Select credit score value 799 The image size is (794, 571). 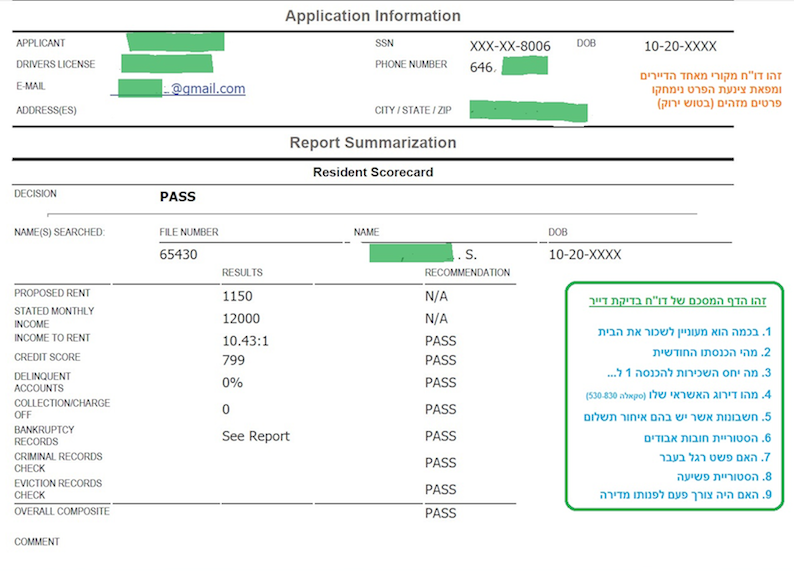233,360
